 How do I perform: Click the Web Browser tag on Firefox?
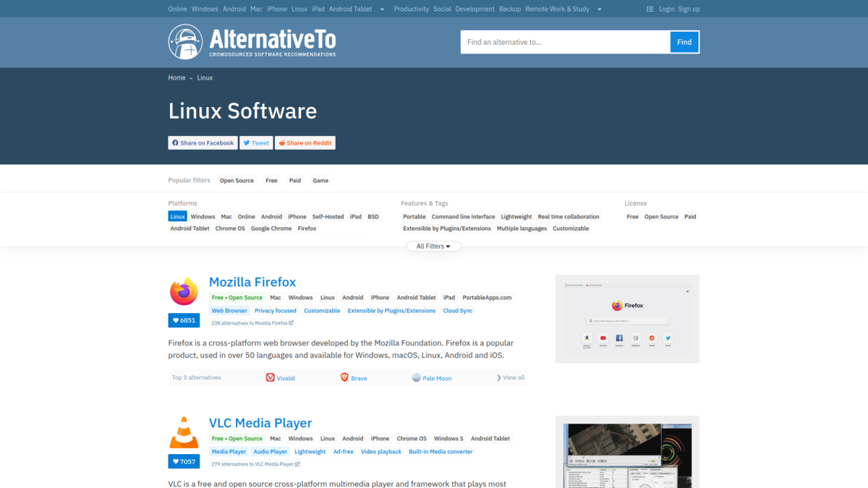(x=229, y=311)
